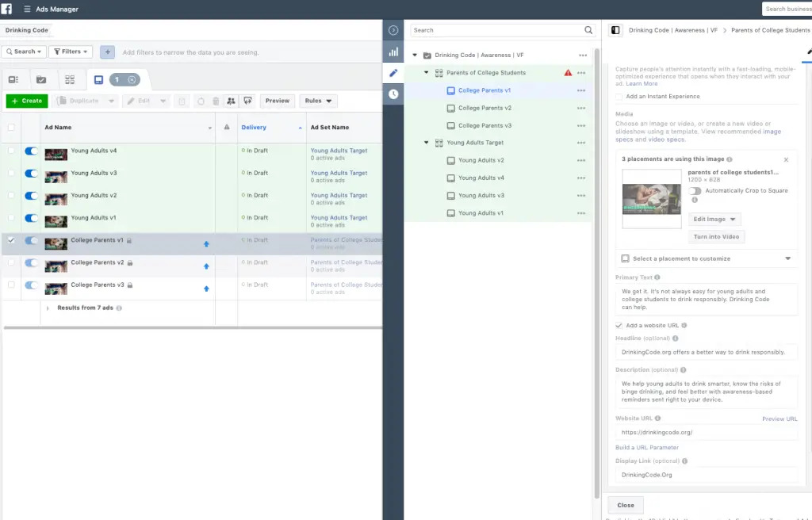Click the revert/undo icon in toolbar
Image resolution: width=812 pixels, height=520 pixels.
point(201,101)
